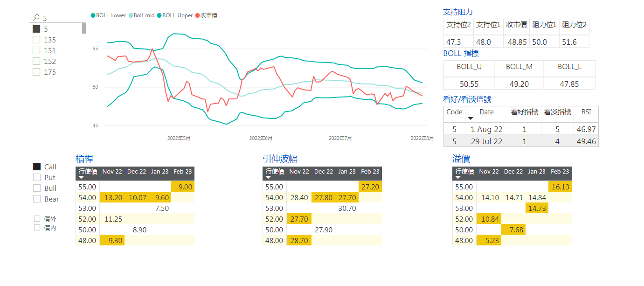Sort by Date column sort arrow
The height and width of the screenshot is (286, 644).
coord(470,119)
